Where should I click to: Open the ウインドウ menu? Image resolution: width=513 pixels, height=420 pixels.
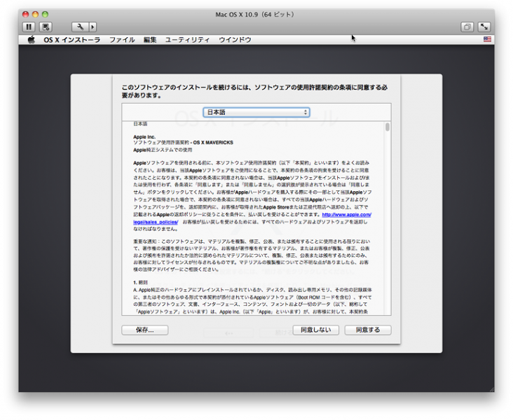tap(235, 40)
